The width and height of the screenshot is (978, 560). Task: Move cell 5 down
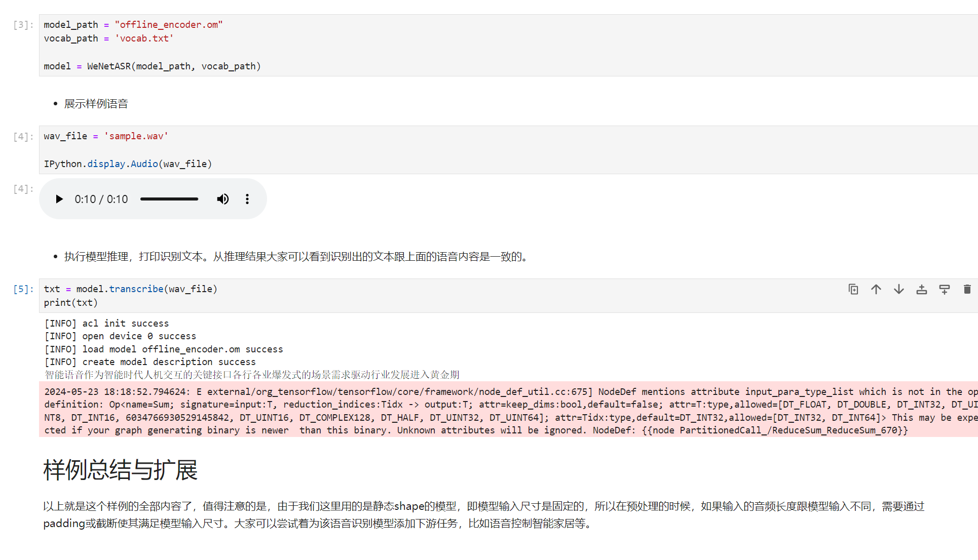click(899, 289)
